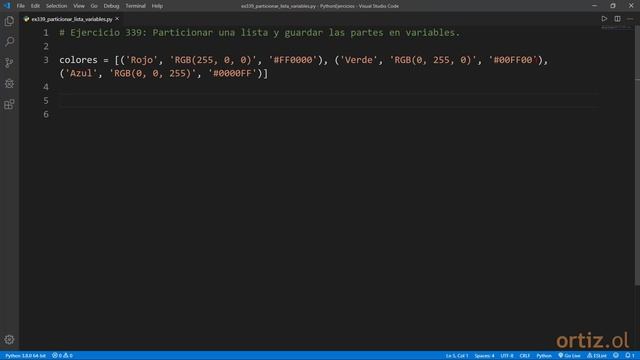Image resolution: width=640 pixels, height=360 pixels.
Task: Change file encoding UTF-8
Action: [x=507, y=356]
